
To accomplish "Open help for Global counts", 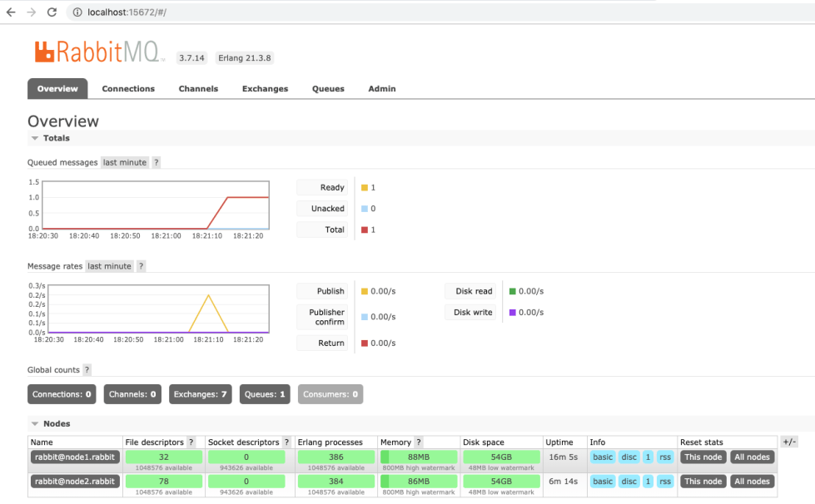I will [x=87, y=370].
